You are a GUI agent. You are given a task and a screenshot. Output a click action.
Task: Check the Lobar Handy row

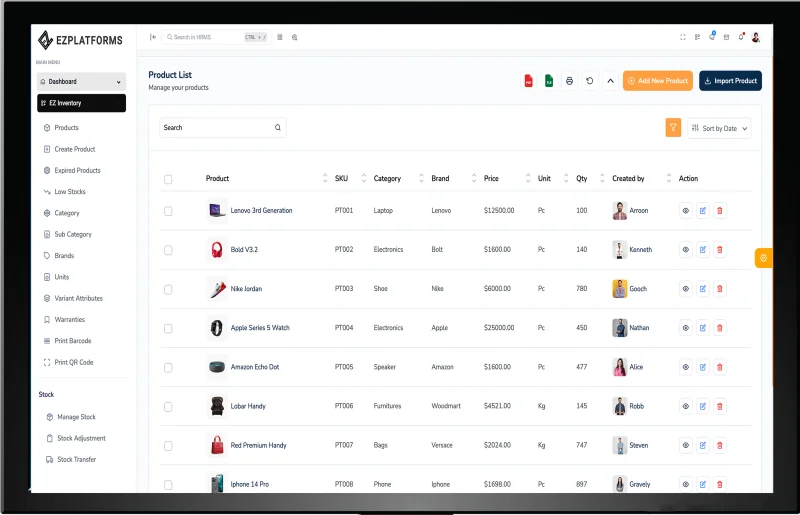[x=168, y=407]
